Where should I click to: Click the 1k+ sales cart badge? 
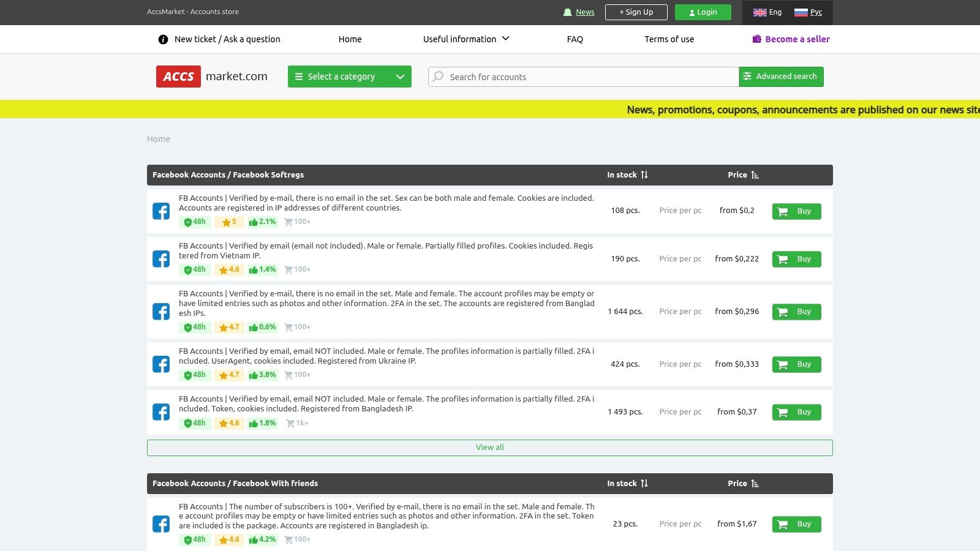(297, 423)
